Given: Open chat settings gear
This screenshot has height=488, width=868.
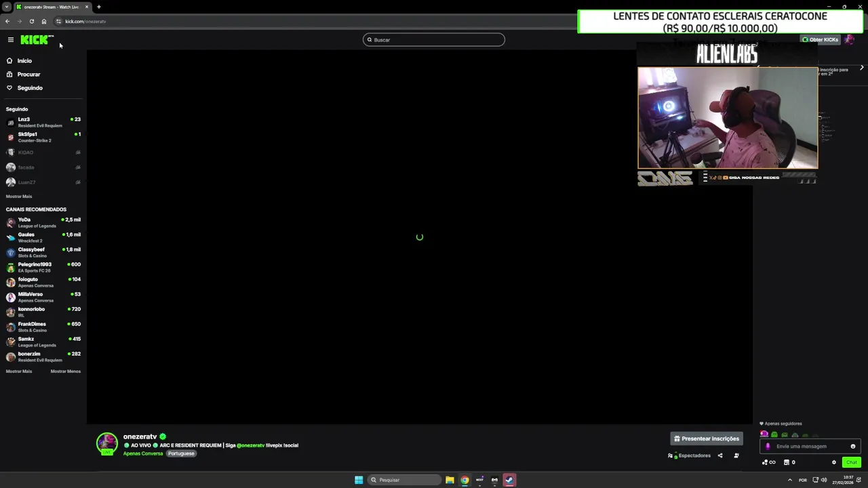Looking at the screenshot, I should pos(834,462).
